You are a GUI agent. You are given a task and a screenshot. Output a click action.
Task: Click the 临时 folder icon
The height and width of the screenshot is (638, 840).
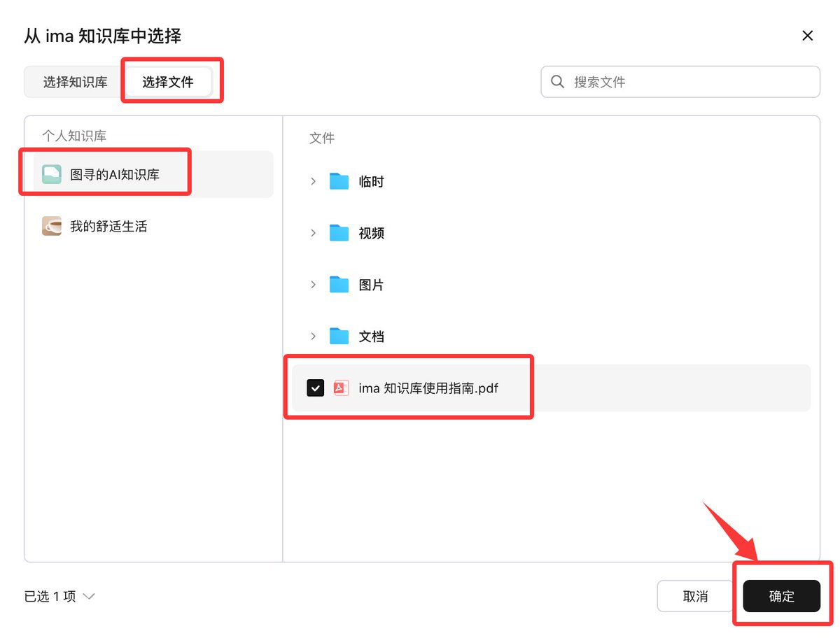[x=339, y=182]
